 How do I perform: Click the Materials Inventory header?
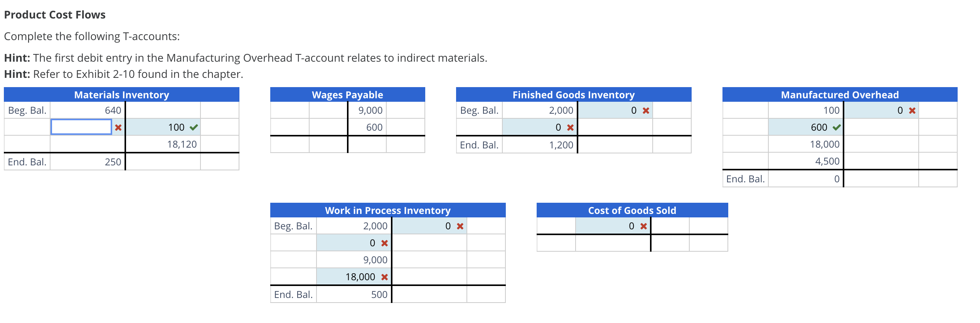121,94
